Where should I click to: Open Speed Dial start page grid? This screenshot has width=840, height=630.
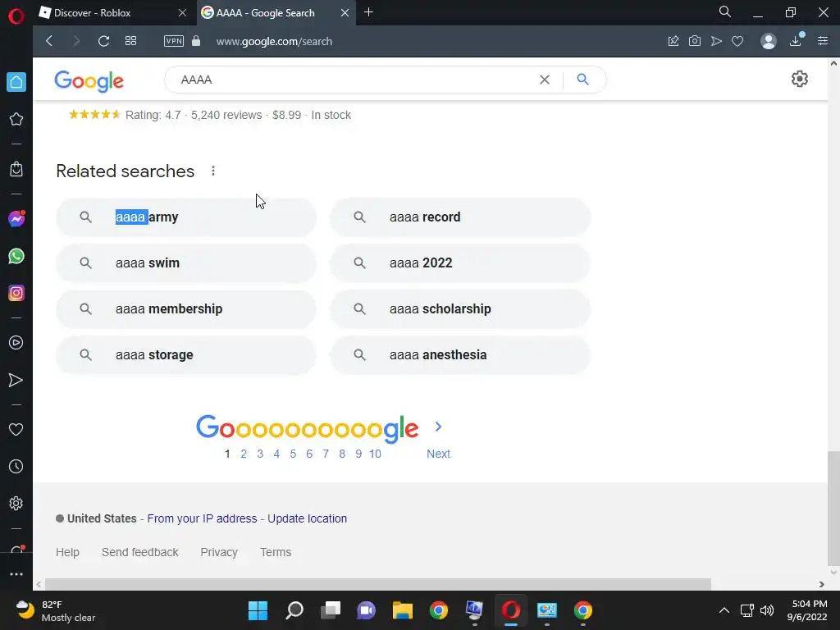[130, 41]
